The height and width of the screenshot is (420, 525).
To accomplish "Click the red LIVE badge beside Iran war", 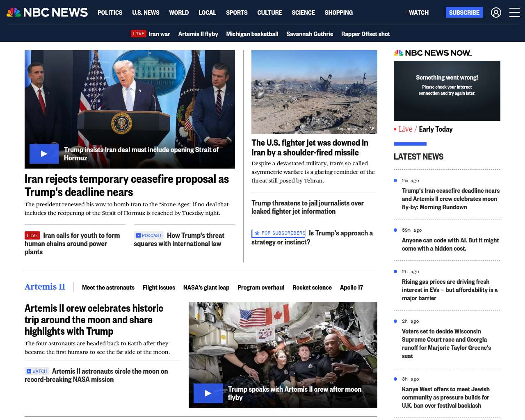I will point(139,34).
